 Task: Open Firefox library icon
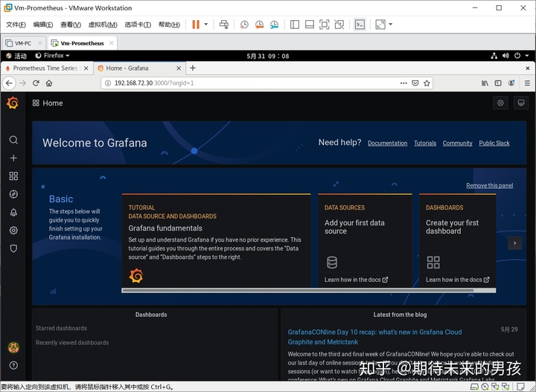pos(485,83)
